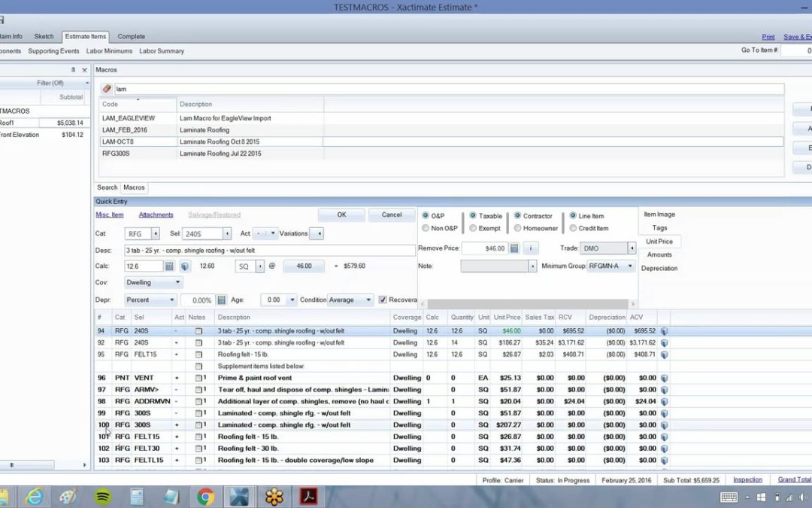
Task: Open the Labor Summary sub-tab
Action: 162,51
